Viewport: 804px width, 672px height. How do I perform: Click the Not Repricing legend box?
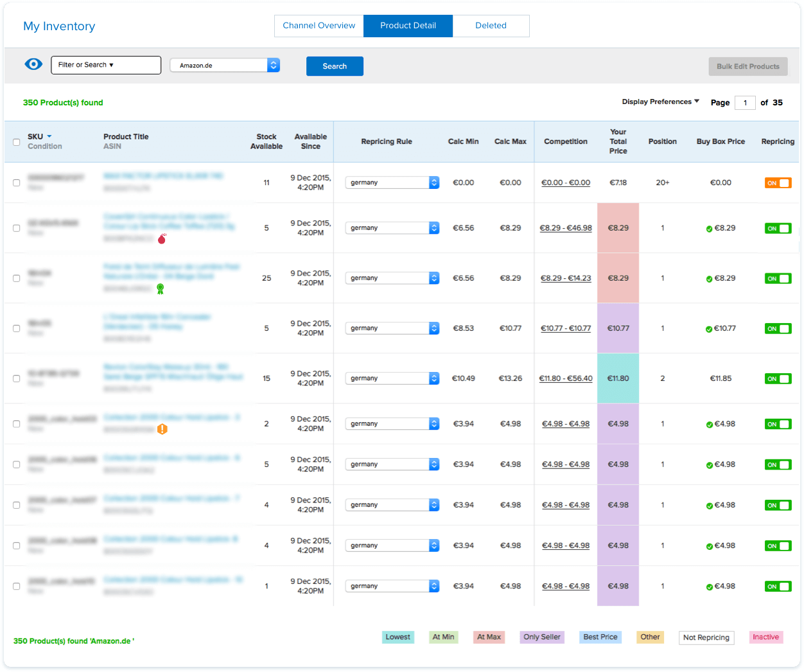pos(706,637)
